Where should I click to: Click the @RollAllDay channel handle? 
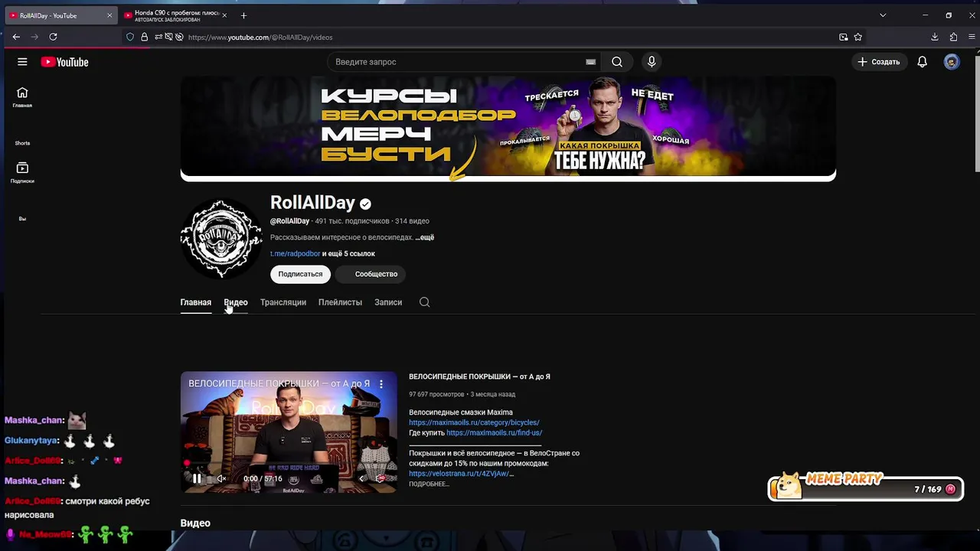289,221
